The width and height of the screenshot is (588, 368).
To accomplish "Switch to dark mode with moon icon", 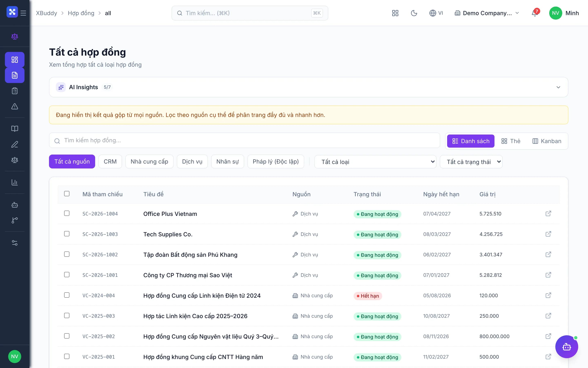I will click(x=414, y=13).
